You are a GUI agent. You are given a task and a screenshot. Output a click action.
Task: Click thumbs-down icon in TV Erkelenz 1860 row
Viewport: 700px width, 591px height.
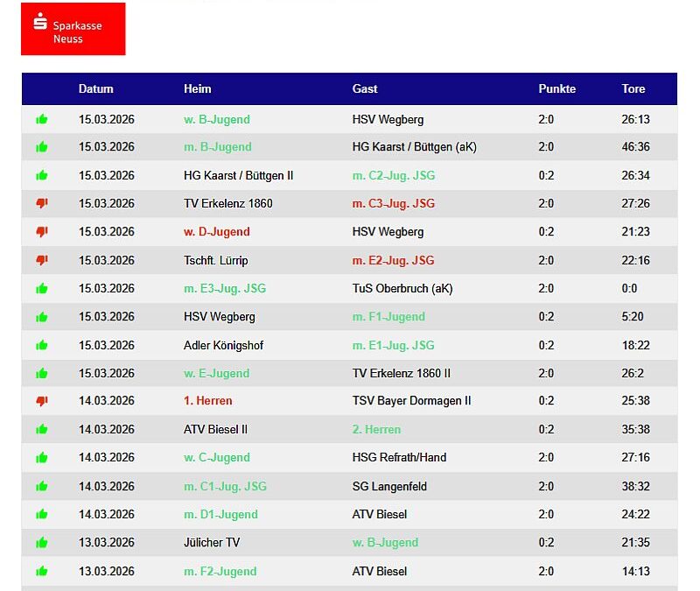[x=41, y=203]
